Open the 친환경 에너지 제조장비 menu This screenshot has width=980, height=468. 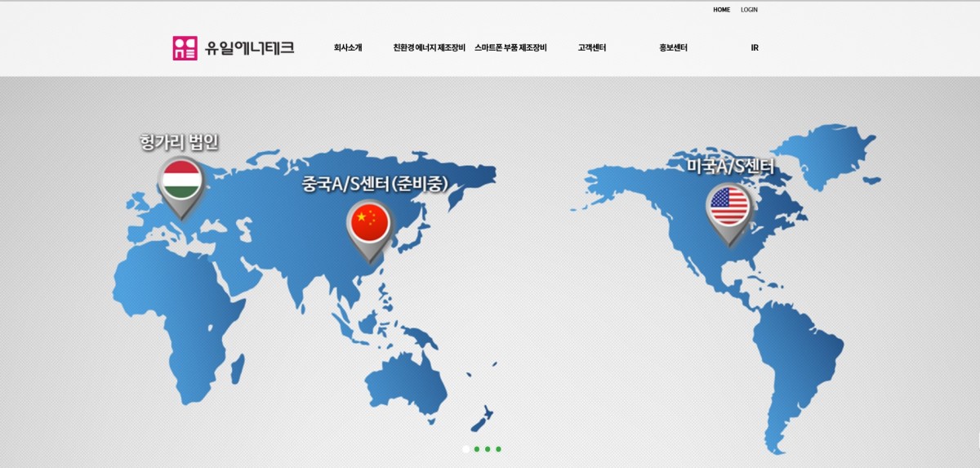click(429, 48)
